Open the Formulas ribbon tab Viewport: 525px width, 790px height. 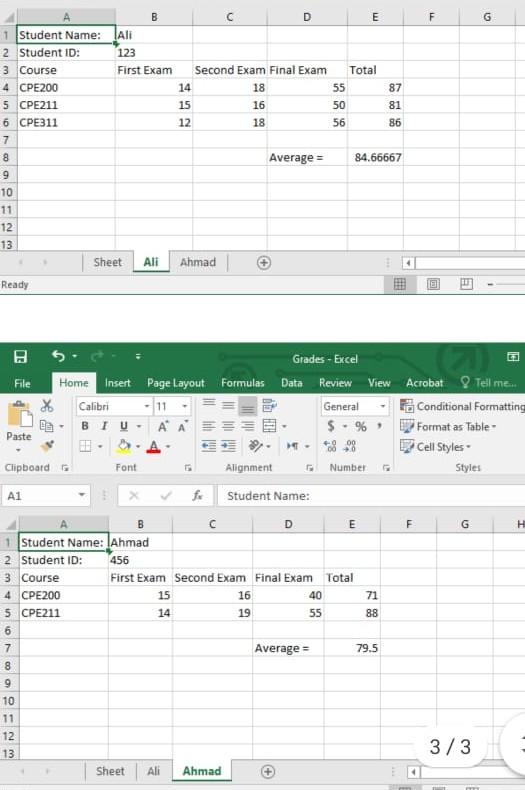pyautogui.click(x=242, y=383)
